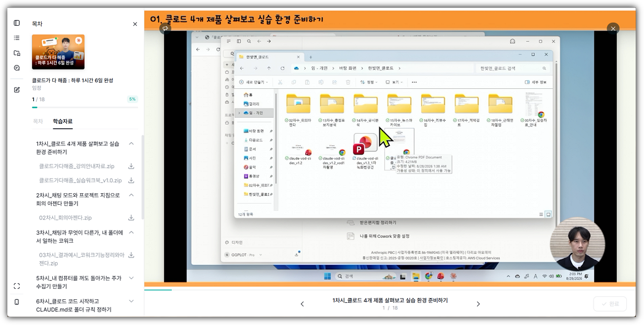This screenshot has width=644, height=325.
Task: Select the claude-vod-slides_v1.2 file
Action: (x=298, y=153)
